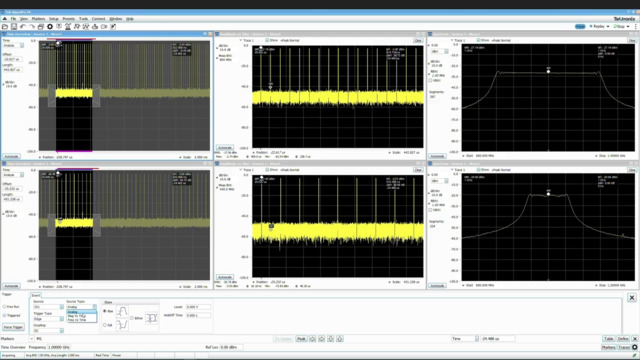Click the gear icon beside the Traces button
Viewport: 640px width, 360px height.
[x=635, y=347]
